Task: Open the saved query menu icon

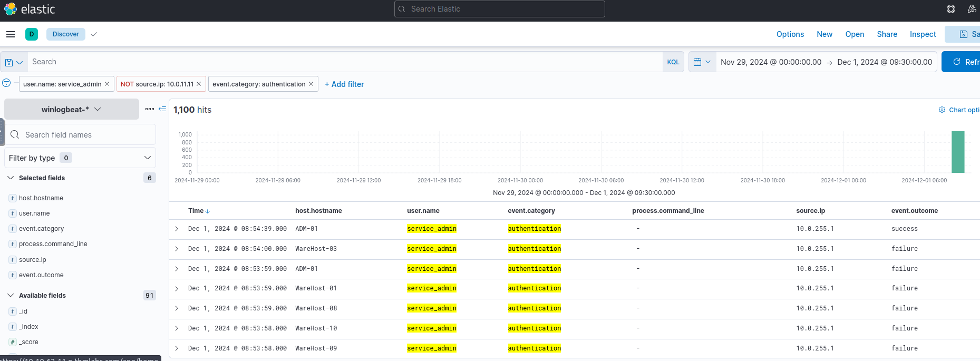Action: (14, 62)
